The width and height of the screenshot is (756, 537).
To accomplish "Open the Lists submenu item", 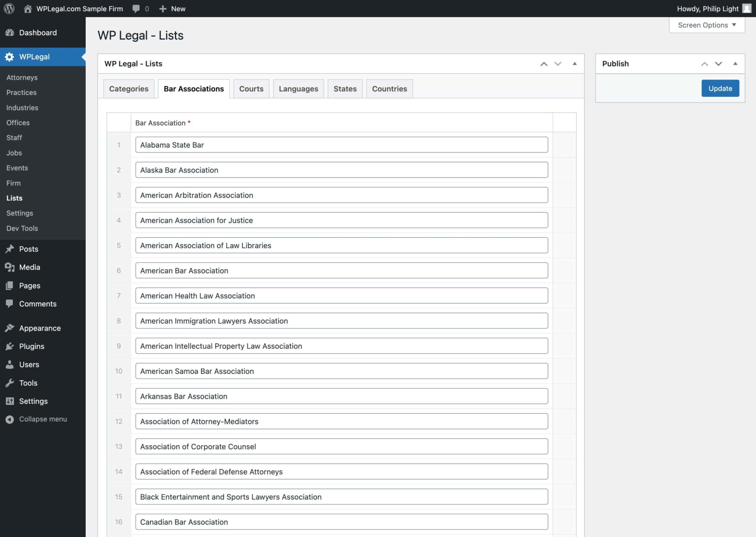I will (15, 198).
